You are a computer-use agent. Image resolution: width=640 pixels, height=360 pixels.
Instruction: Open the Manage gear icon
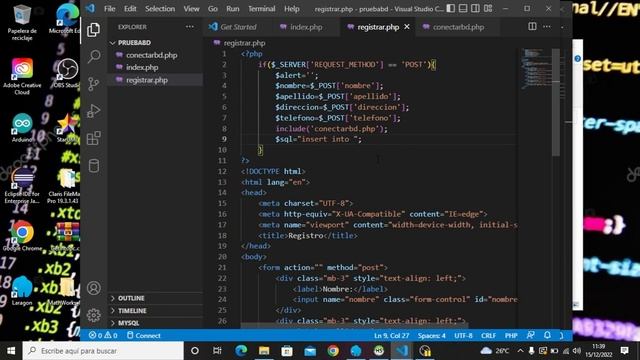click(x=94, y=315)
